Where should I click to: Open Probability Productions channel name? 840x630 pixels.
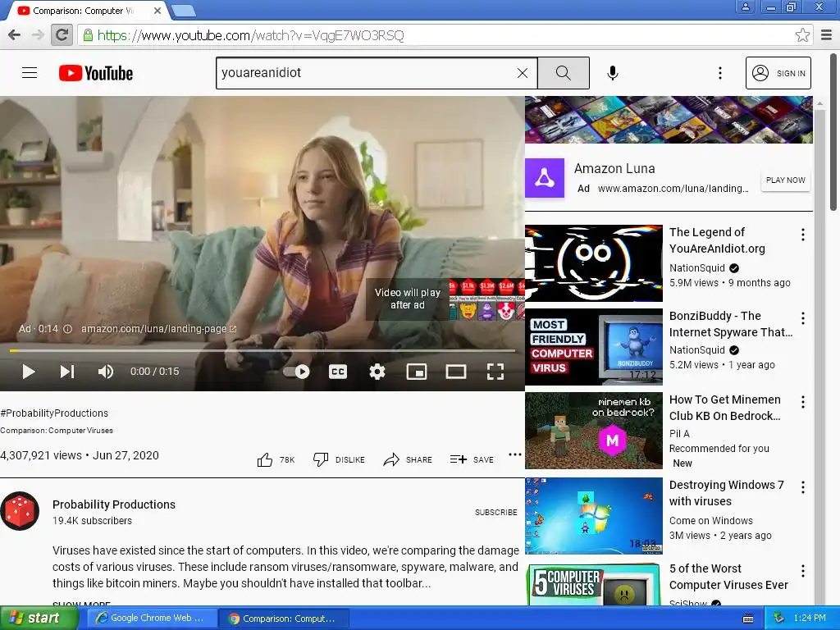coord(113,504)
